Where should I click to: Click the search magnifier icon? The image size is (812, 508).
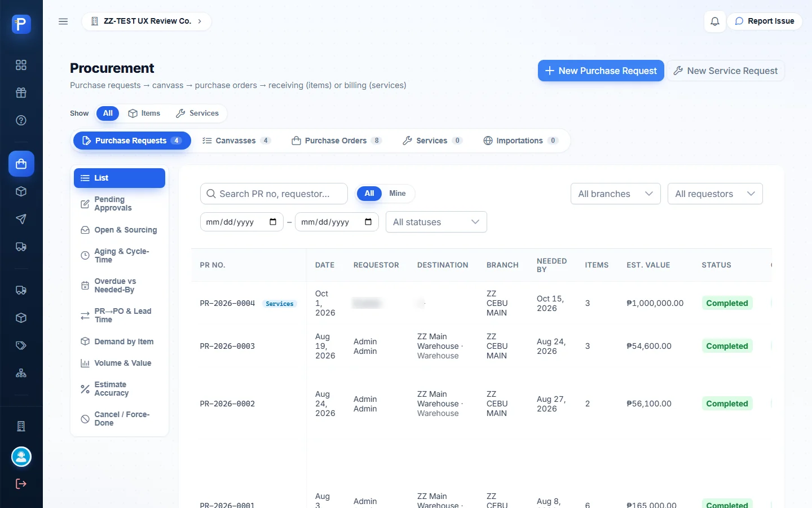pyautogui.click(x=211, y=194)
